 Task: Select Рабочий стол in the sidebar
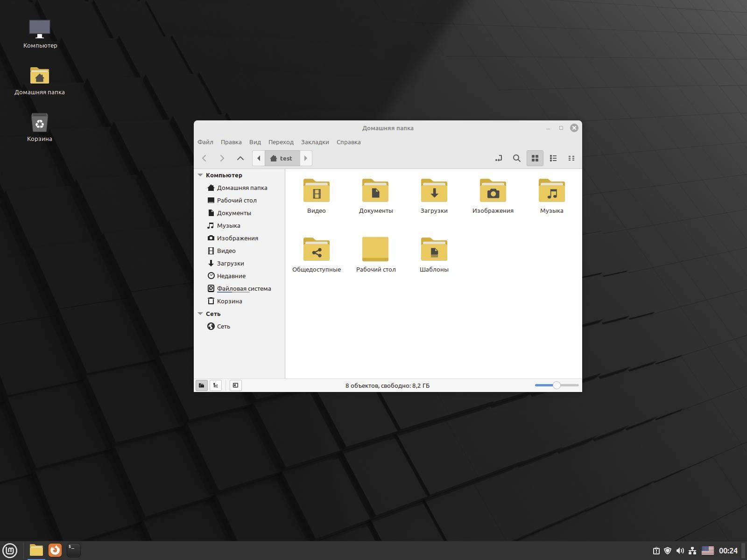click(x=239, y=200)
